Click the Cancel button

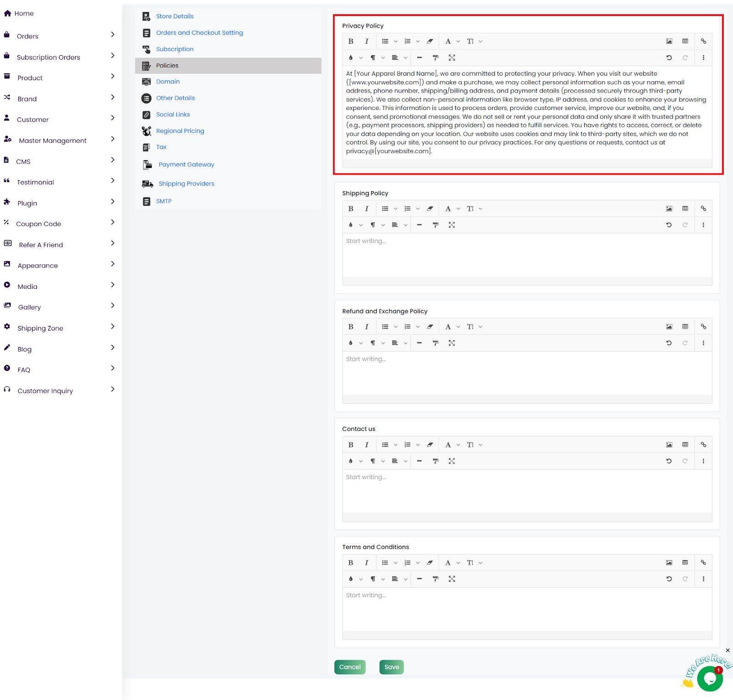pos(350,667)
